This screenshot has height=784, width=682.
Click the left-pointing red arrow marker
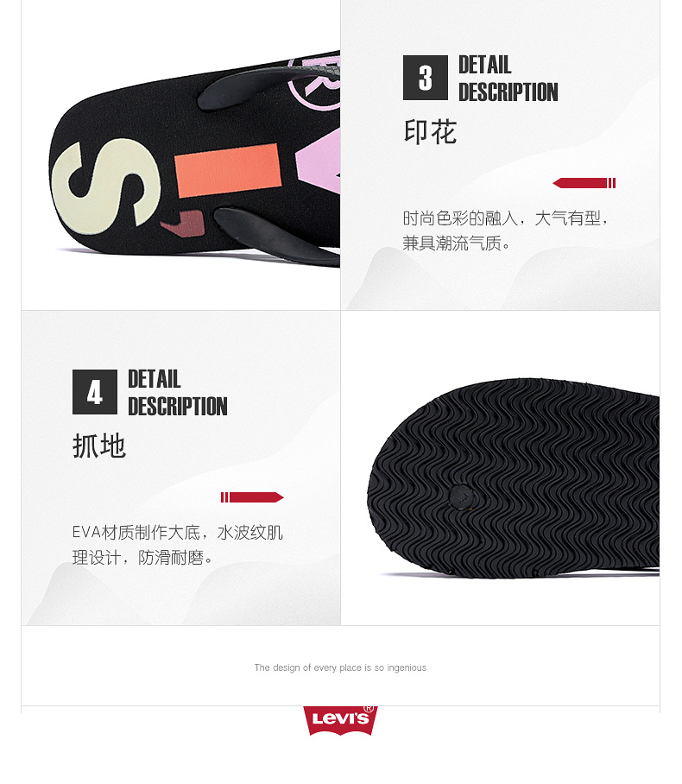pyautogui.click(x=584, y=183)
